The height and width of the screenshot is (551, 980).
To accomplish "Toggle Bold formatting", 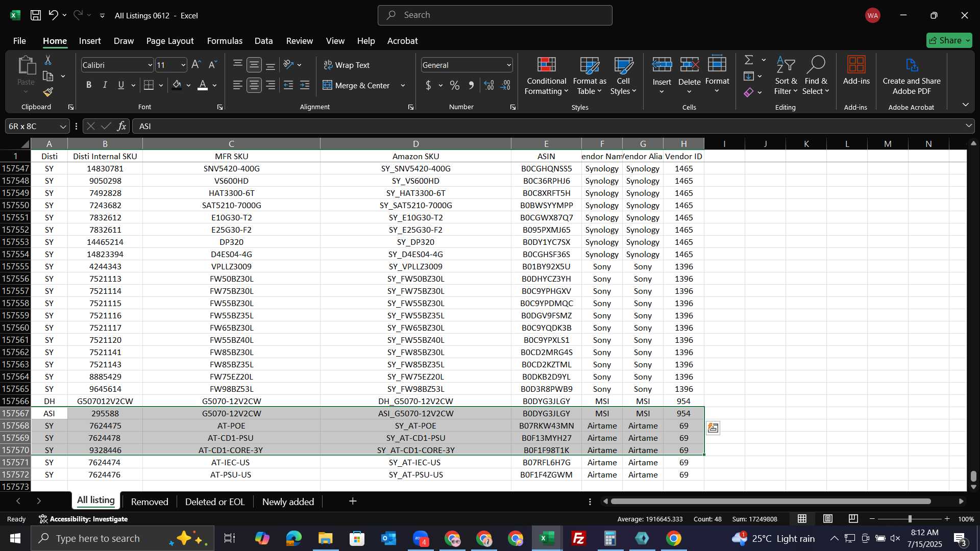I will point(89,85).
